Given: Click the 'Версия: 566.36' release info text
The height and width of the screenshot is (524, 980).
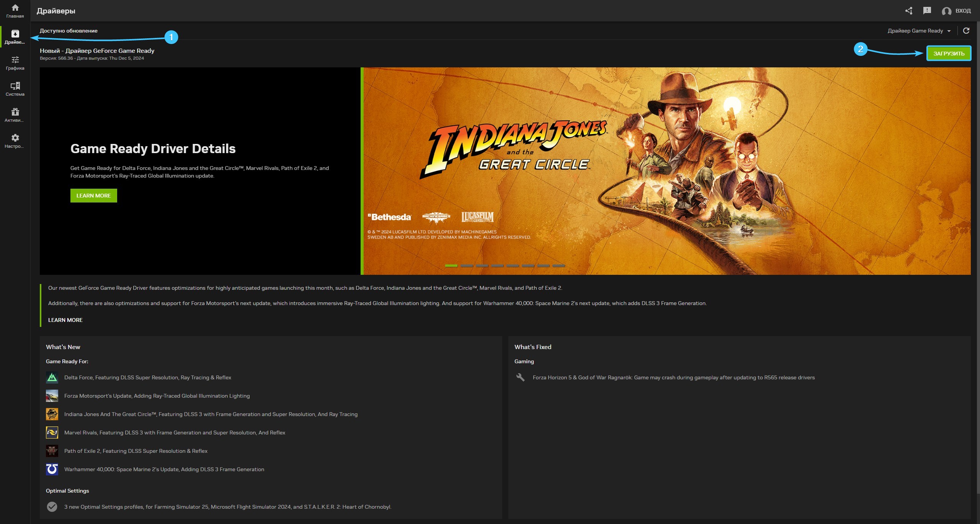Looking at the screenshot, I should (92, 58).
